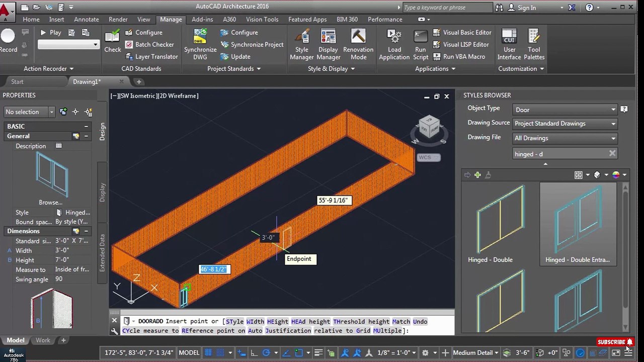Run the CAD Standards Check

[113, 41]
